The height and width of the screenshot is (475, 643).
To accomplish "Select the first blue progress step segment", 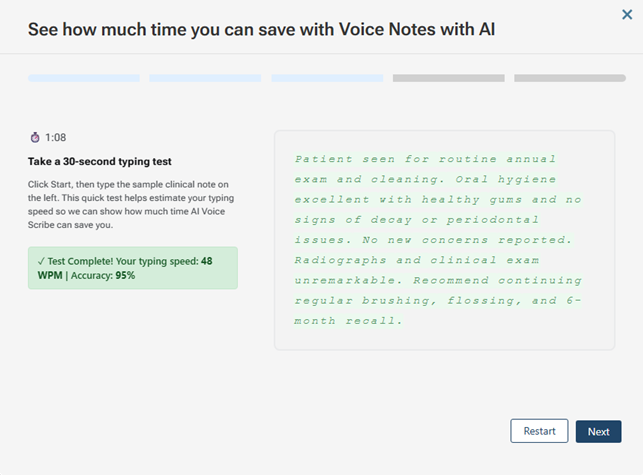I will click(84, 78).
